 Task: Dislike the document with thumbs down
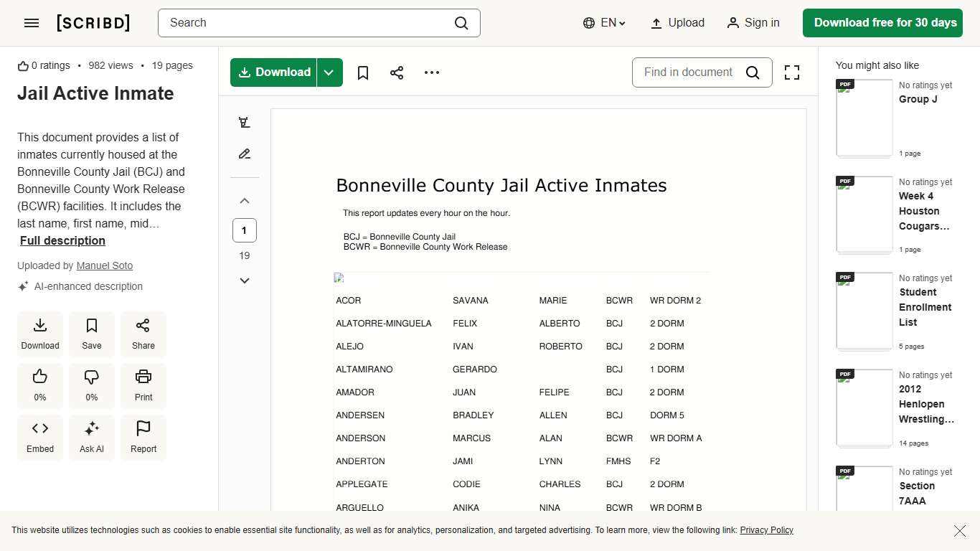tap(91, 385)
